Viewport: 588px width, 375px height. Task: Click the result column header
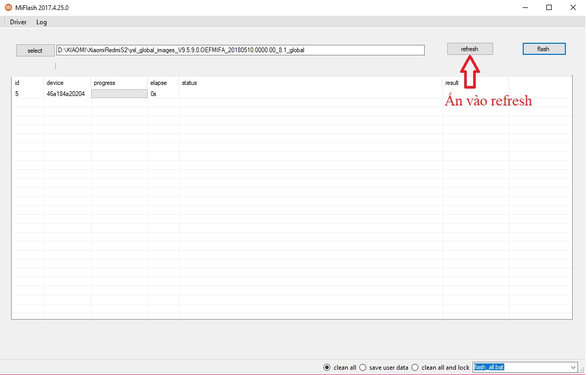pos(475,83)
